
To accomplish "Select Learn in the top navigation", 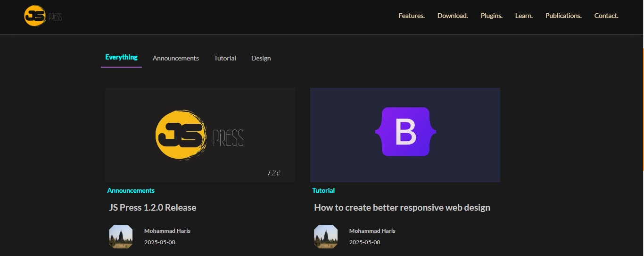I will (x=523, y=16).
